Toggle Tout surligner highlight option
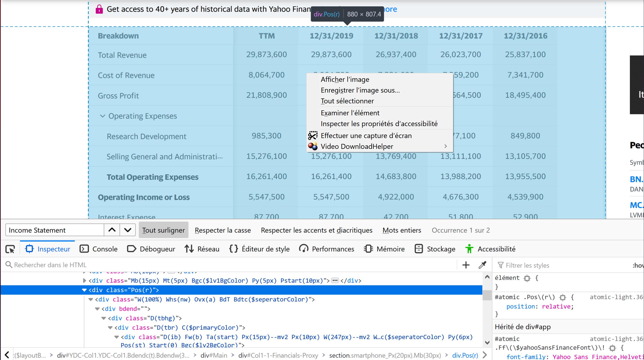This screenshot has width=644, height=360. coord(164,230)
